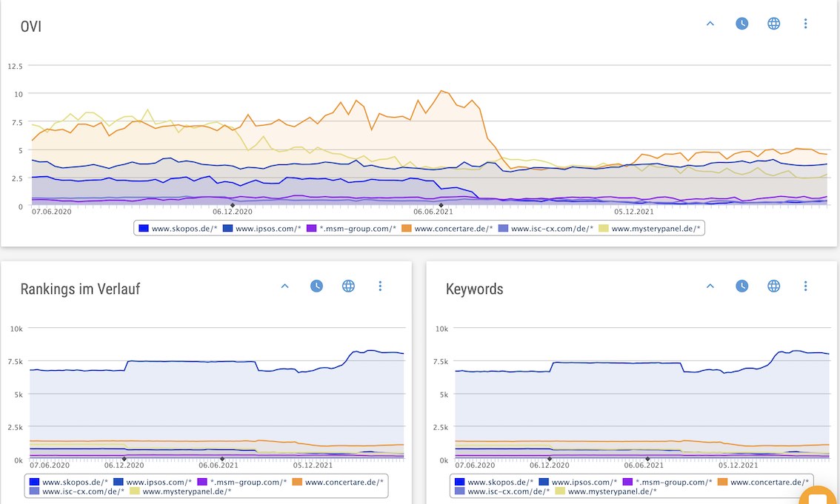Click globe icon in Keywords panel

(x=773, y=286)
